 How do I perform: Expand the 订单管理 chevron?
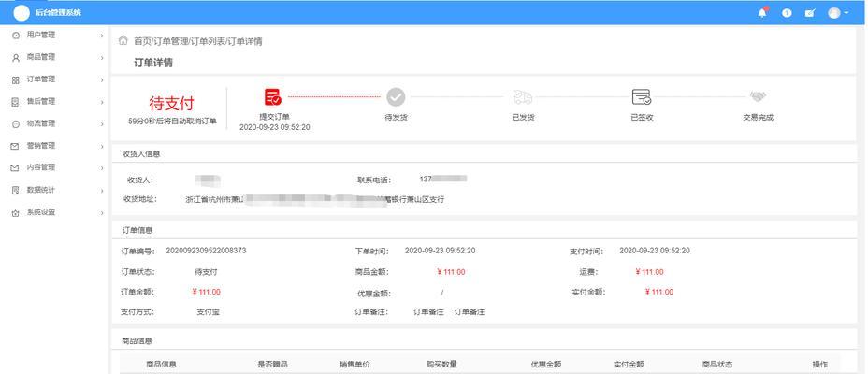coord(102,79)
